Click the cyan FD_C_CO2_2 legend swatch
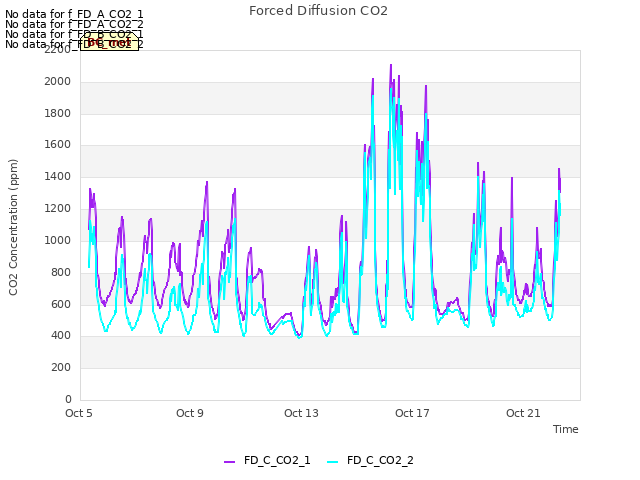This screenshot has height=480, width=640. click(x=333, y=462)
